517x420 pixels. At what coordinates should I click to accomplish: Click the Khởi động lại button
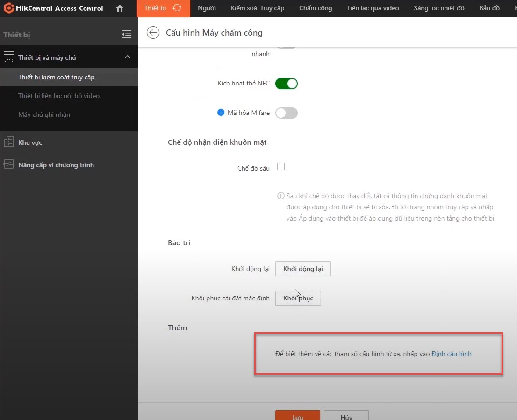(x=303, y=269)
